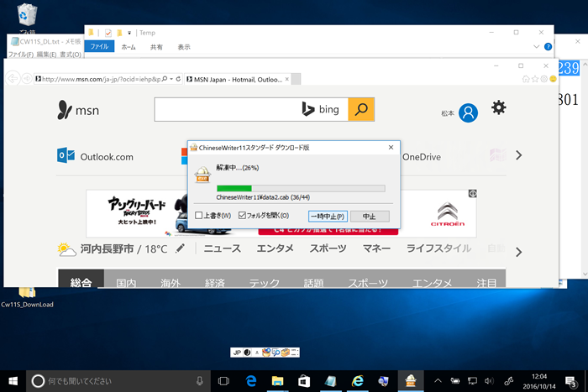Image resolution: width=588 pixels, height=392 pixels.
Task: Open Cw11S_DownLoad desktop folder
Action: point(27,298)
